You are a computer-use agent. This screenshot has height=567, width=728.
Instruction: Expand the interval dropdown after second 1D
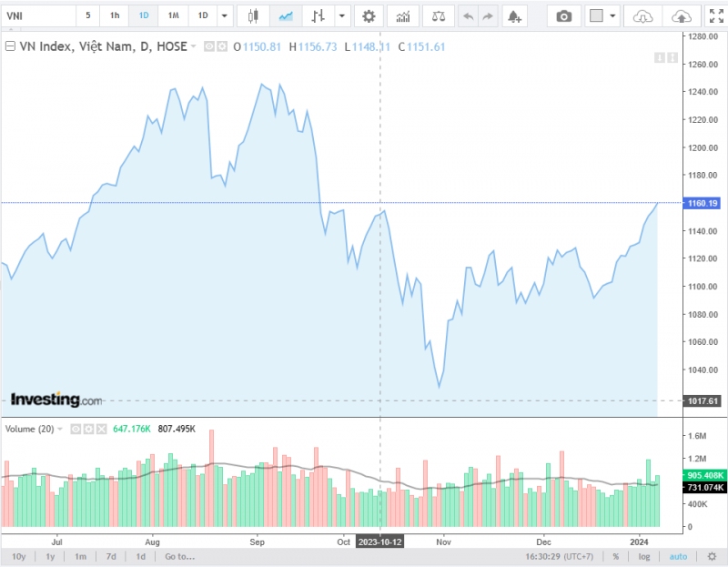tap(224, 16)
